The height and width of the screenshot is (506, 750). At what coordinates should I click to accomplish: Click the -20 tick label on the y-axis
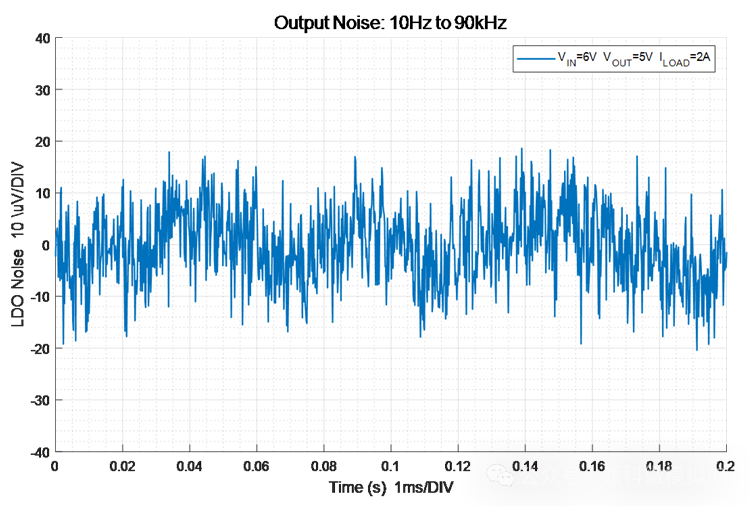coord(41,349)
